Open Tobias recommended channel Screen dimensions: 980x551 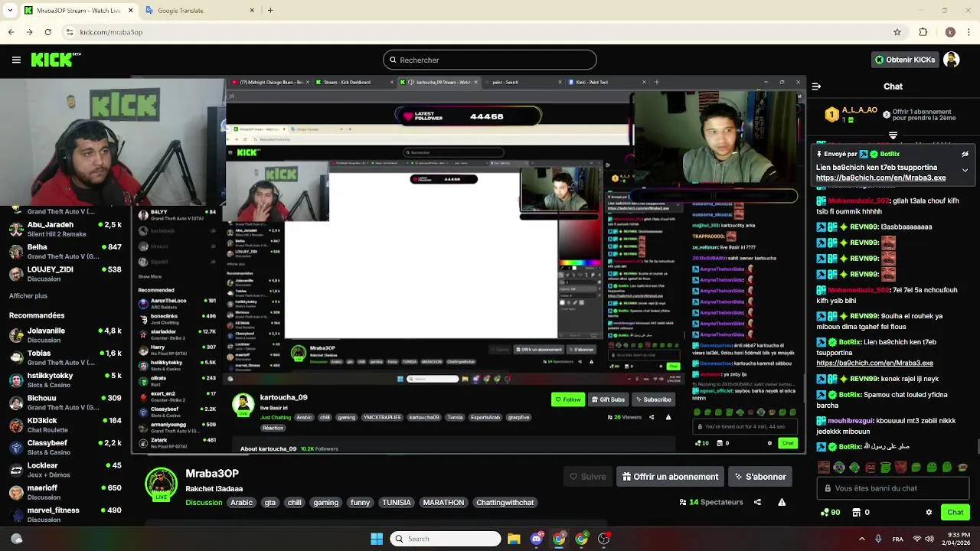pyautogui.click(x=64, y=357)
